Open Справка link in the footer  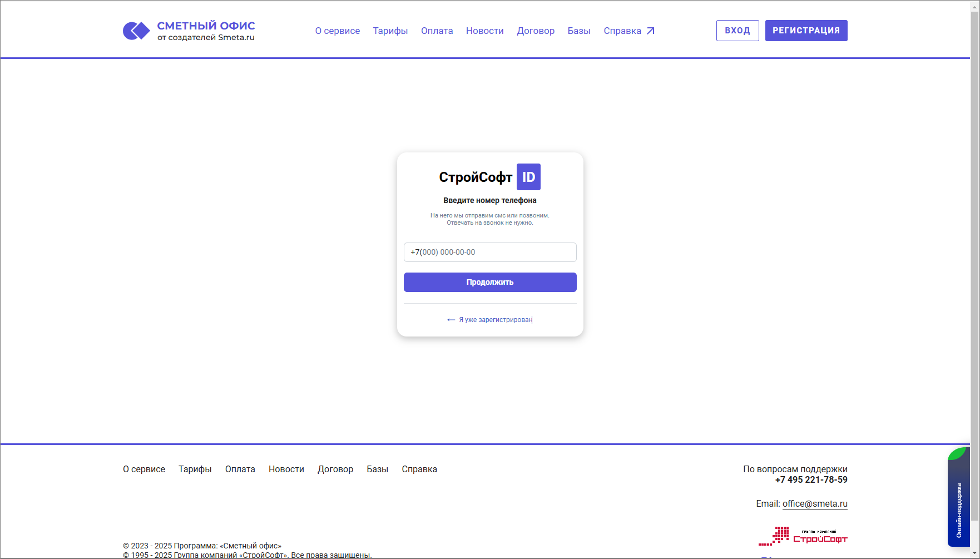click(x=419, y=469)
